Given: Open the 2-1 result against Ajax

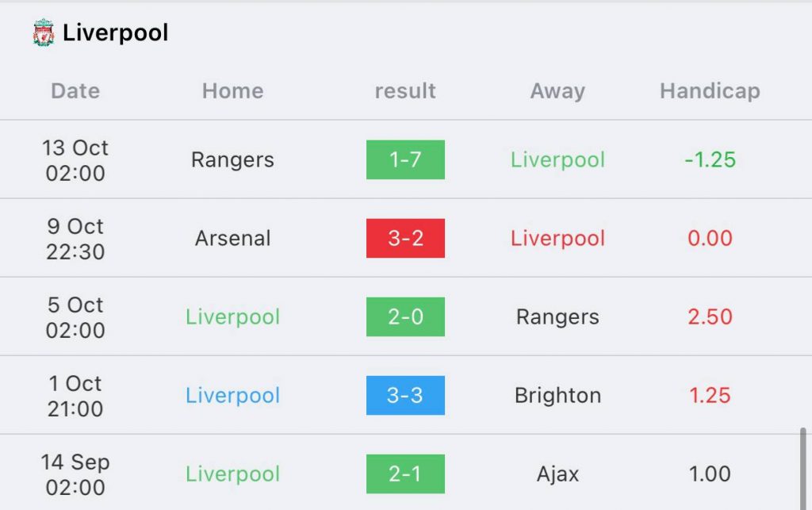Looking at the screenshot, I should point(405,474).
